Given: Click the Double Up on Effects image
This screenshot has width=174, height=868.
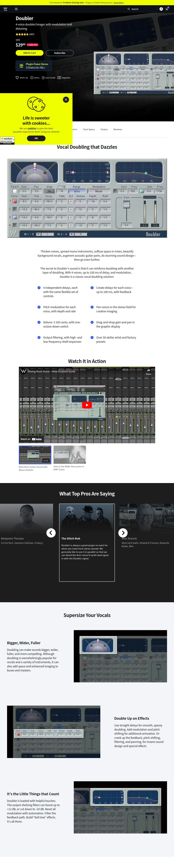Looking at the screenshot, I should click(x=54, y=732).
